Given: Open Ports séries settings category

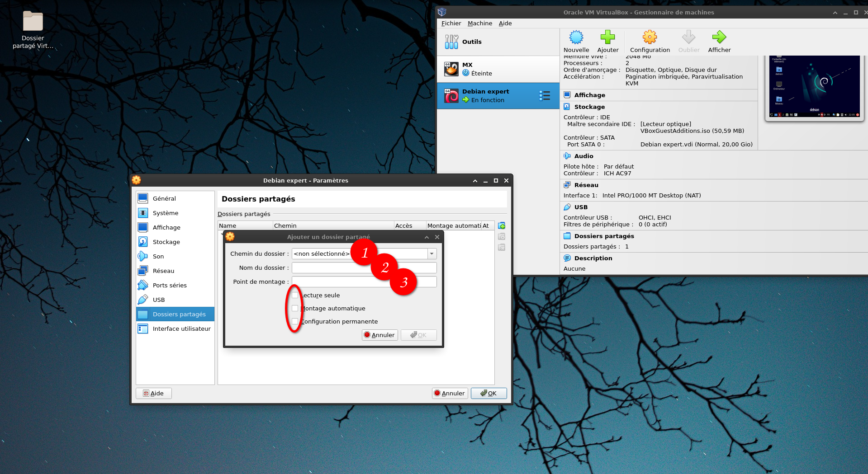Looking at the screenshot, I should tap(175, 285).
